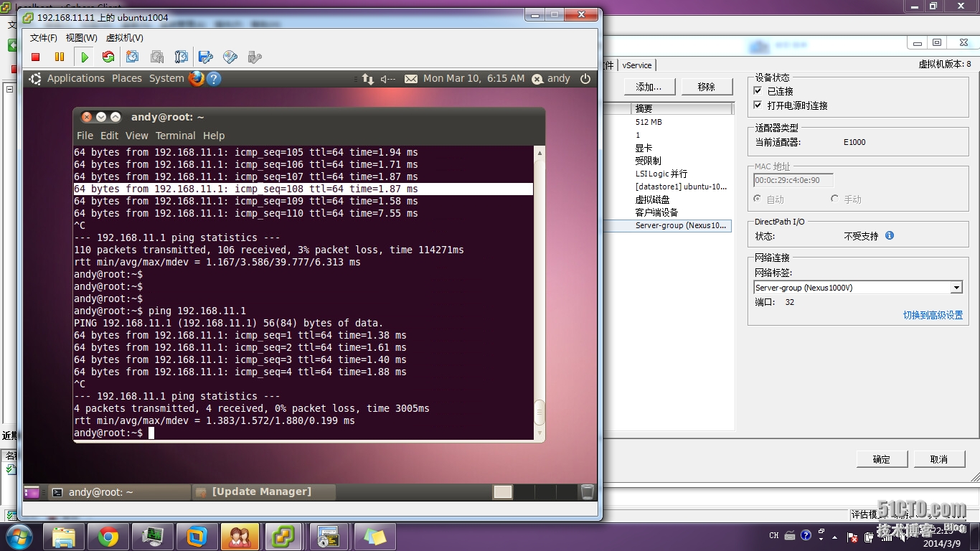Click the volume speaker indicator in Ubuntu panel

click(388, 79)
